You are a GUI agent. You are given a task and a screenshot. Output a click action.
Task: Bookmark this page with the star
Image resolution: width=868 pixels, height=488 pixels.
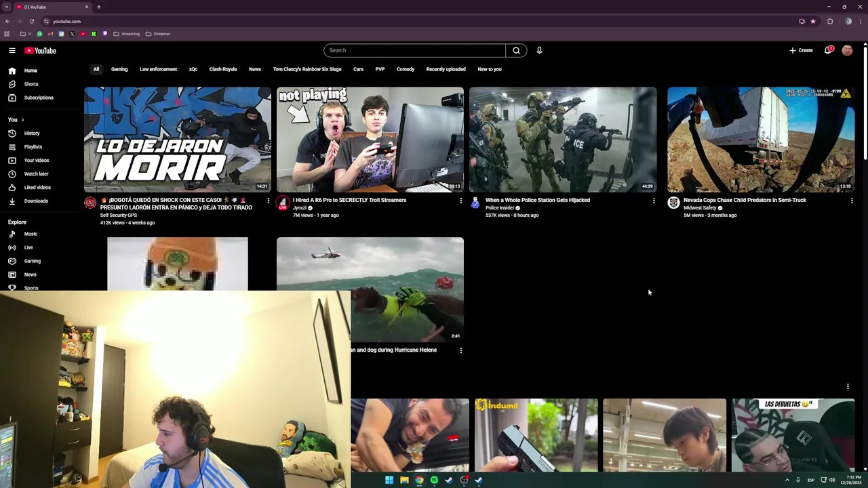[813, 21]
